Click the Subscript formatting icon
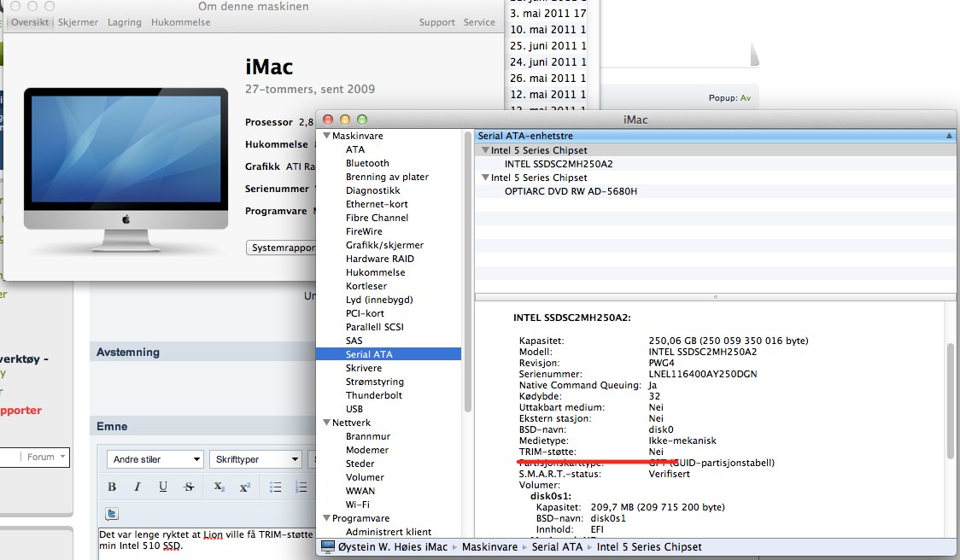Image resolution: width=960 pixels, height=560 pixels. tap(220, 487)
